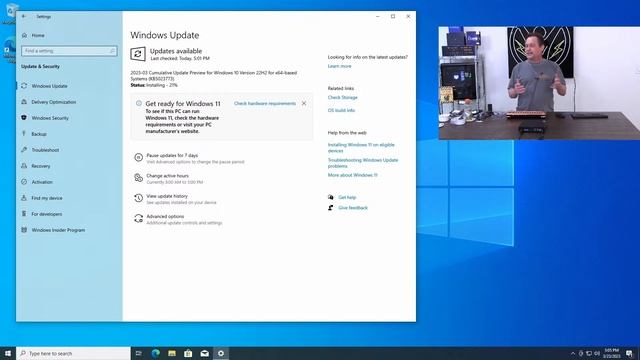640x360 pixels.
Task: Open the Home settings page
Action: pos(38,36)
